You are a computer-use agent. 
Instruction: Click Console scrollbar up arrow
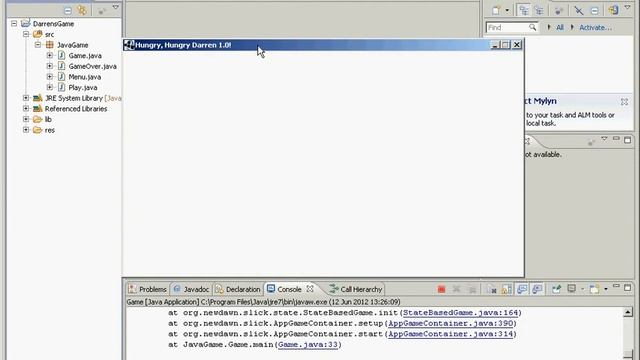pyautogui.click(x=628, y=312)
